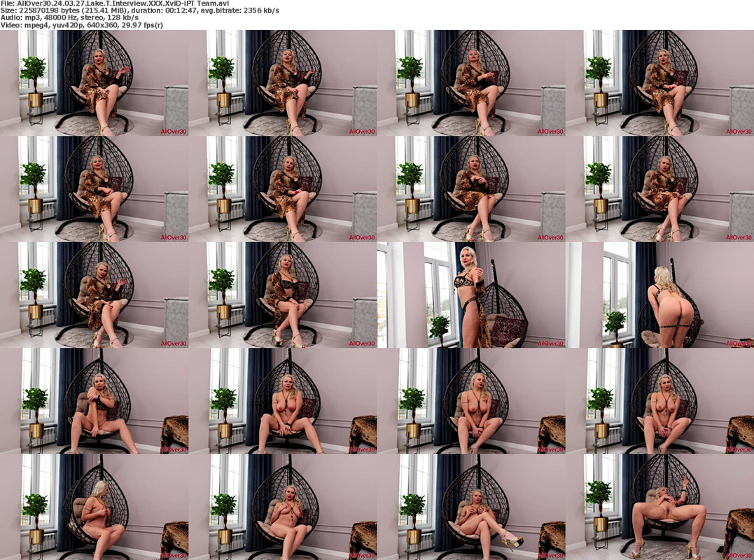Click the 'Size: 225870198 bytes' info line

pyautogui.click(x=139, y=10)
